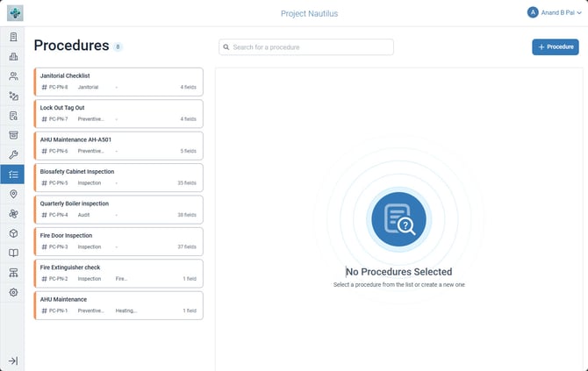The height and width of the screenshot is (371, 588).
Task: Click the '5 fields' count text
Action: (x=189, y=151)
